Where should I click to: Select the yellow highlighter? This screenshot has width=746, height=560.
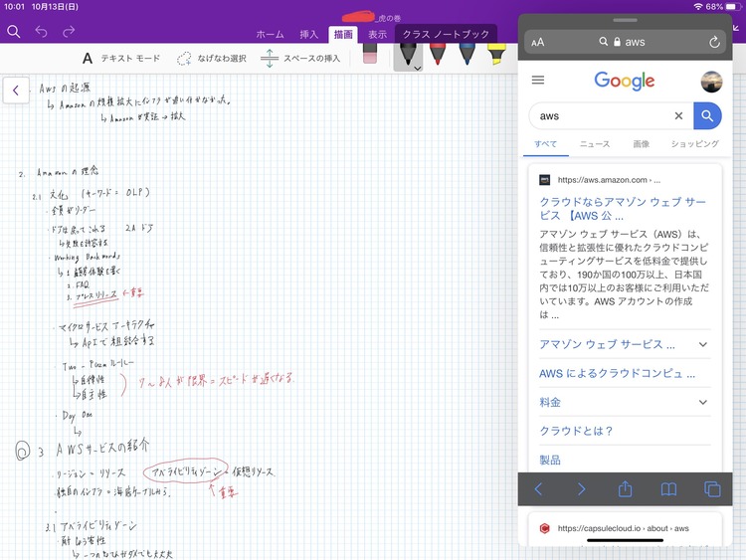pos(496,54)
